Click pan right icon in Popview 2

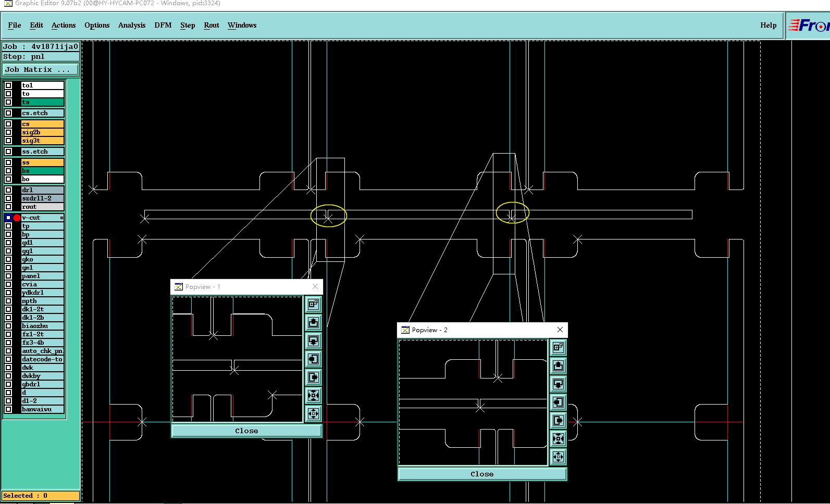558,421
